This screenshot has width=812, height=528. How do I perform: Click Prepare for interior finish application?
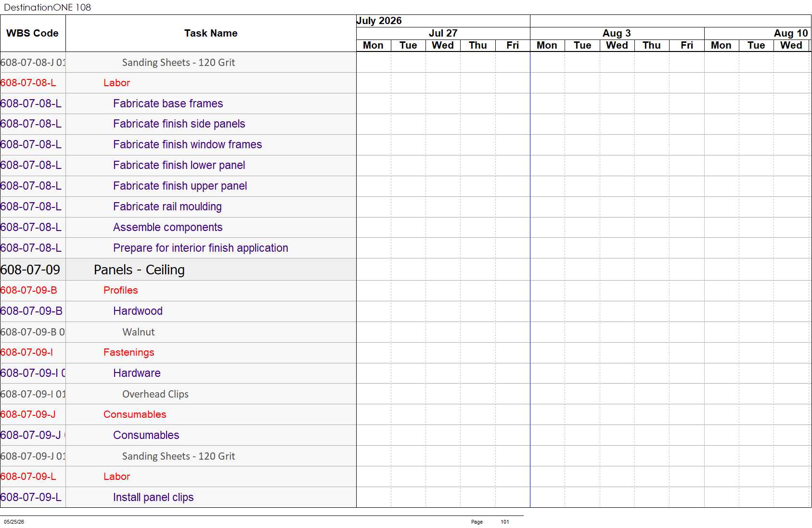pos(200,248)
